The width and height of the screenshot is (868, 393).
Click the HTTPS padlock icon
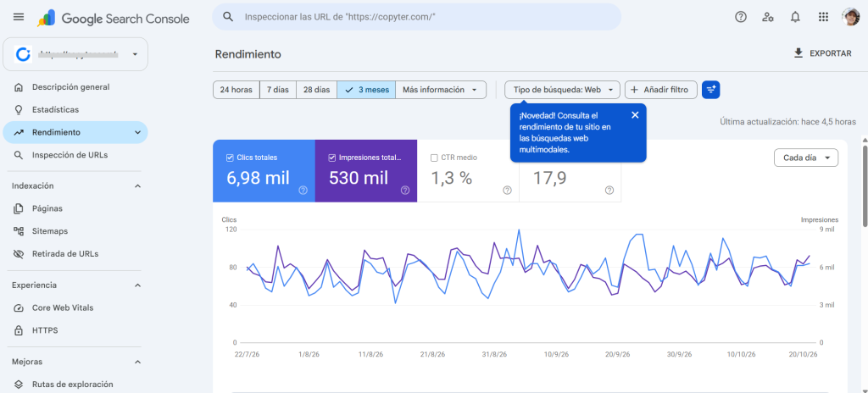[x=19, y=330]
